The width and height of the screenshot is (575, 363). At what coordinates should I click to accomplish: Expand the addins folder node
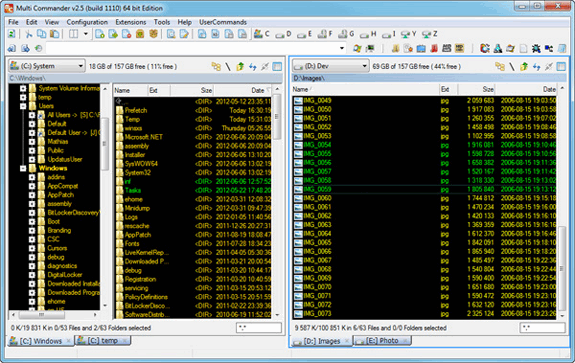click(x=32, y=177)
